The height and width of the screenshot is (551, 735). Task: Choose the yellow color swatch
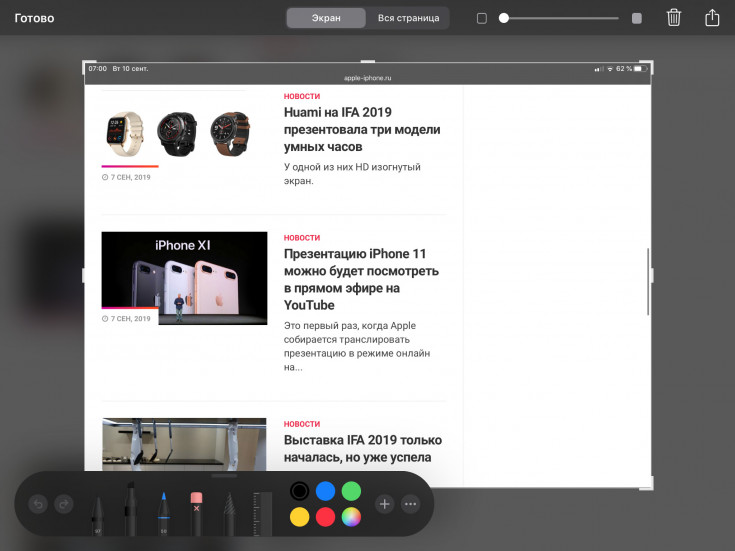pyautogui.click(x=300, y=517)
